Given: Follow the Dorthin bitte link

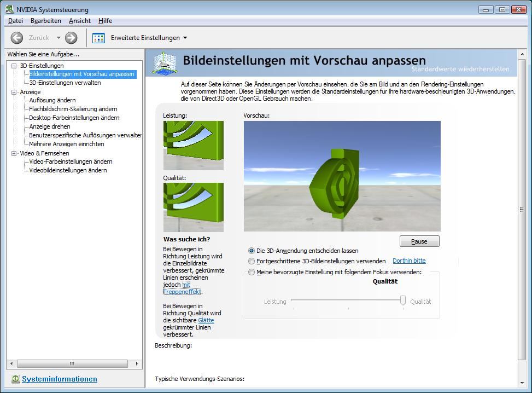Looking at the screenshot, I should 409,261.
